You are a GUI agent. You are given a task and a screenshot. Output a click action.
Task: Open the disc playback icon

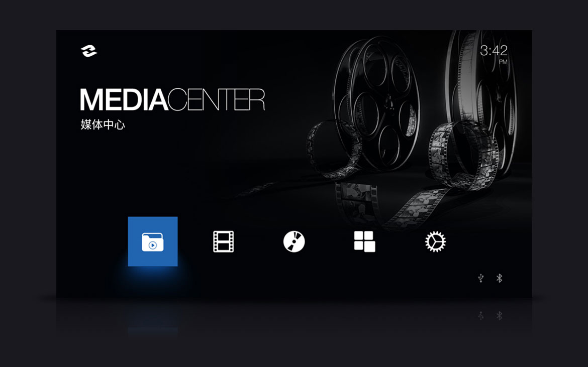tap(294, 241)
